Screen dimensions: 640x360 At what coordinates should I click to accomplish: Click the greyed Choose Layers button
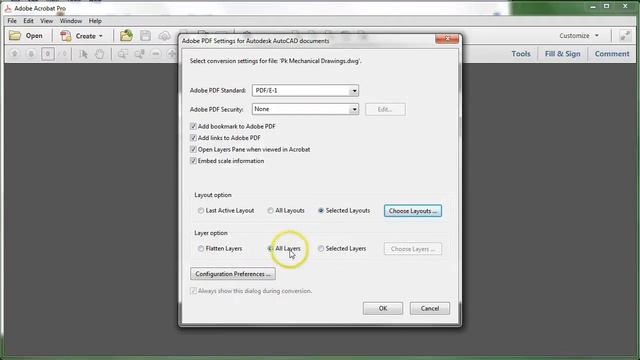[x=413, y=249]
